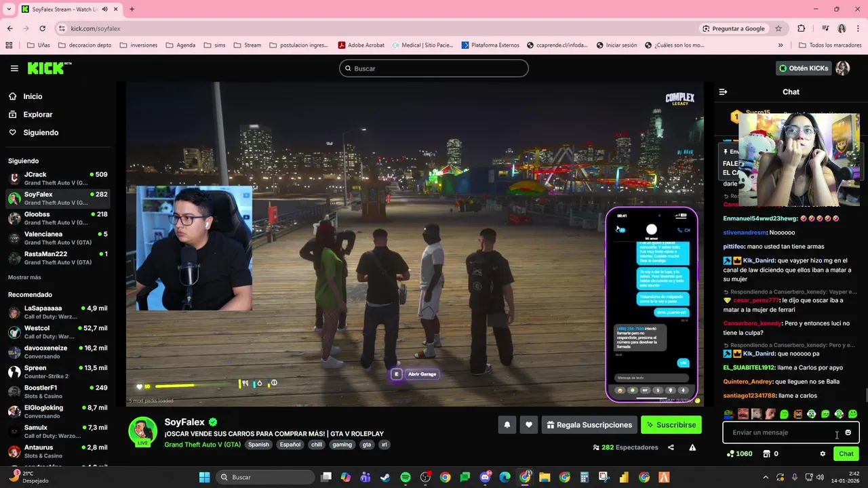Enable stream notifications bell

pos(507,425)
